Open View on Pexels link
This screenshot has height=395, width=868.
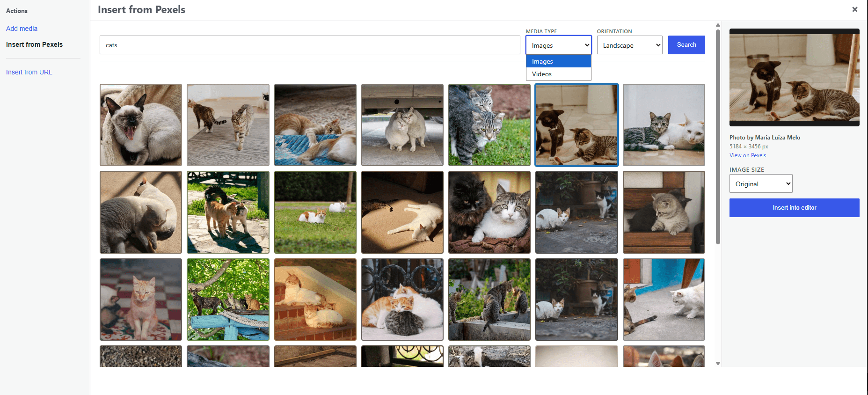[748, 155]
